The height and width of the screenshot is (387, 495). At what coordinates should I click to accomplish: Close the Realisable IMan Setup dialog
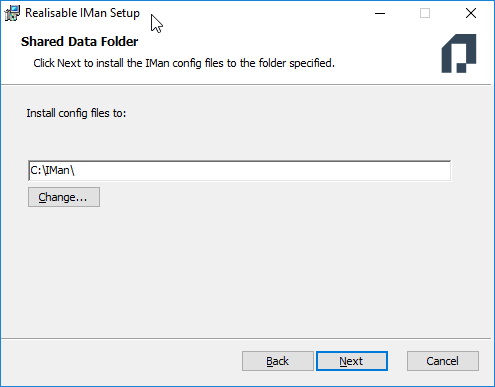(x=471, y=13)
